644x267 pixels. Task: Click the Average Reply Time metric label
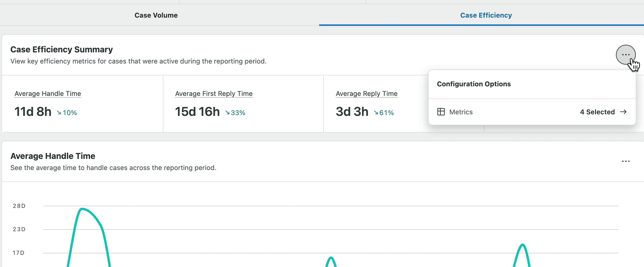[367, 94]
